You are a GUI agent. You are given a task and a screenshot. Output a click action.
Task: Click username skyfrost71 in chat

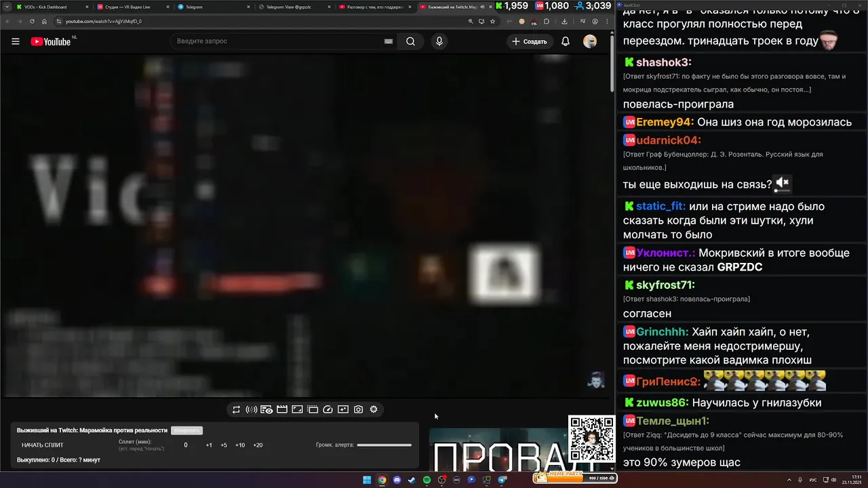tap(665, 285)
